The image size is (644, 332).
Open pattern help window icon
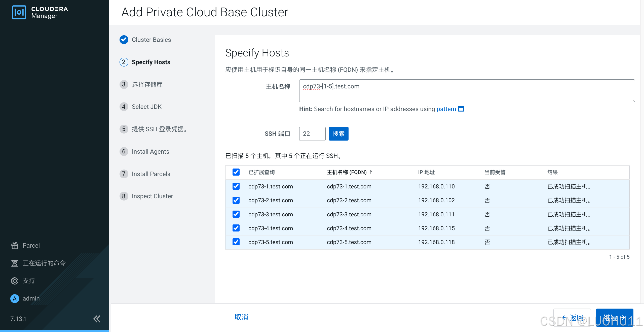point(461,109)
